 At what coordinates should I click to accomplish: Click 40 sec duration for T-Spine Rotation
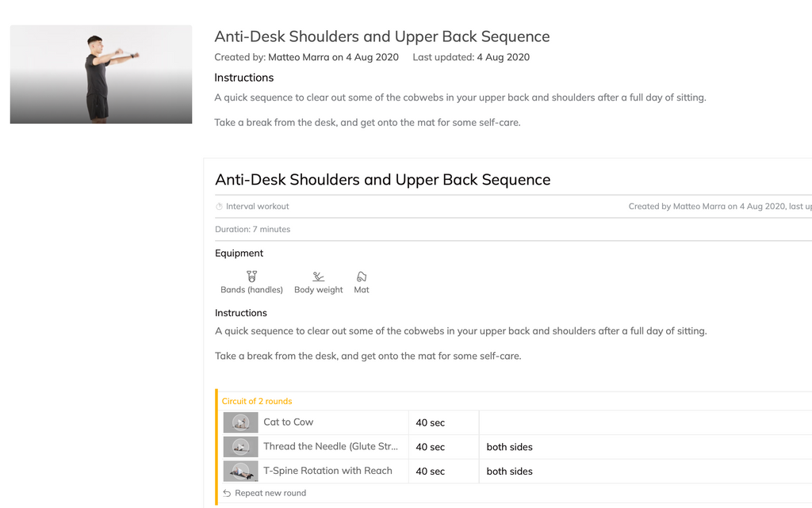click(431, 472)
